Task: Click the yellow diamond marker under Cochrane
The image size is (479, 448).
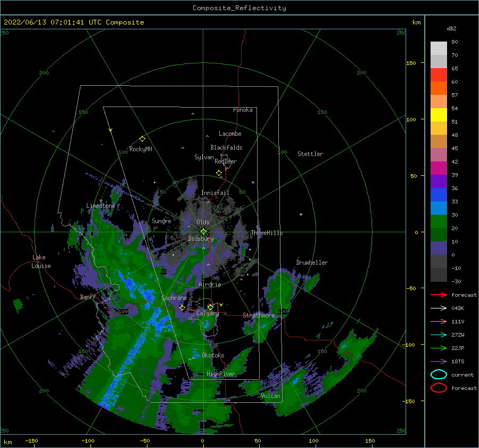Action: click(182, 307)
